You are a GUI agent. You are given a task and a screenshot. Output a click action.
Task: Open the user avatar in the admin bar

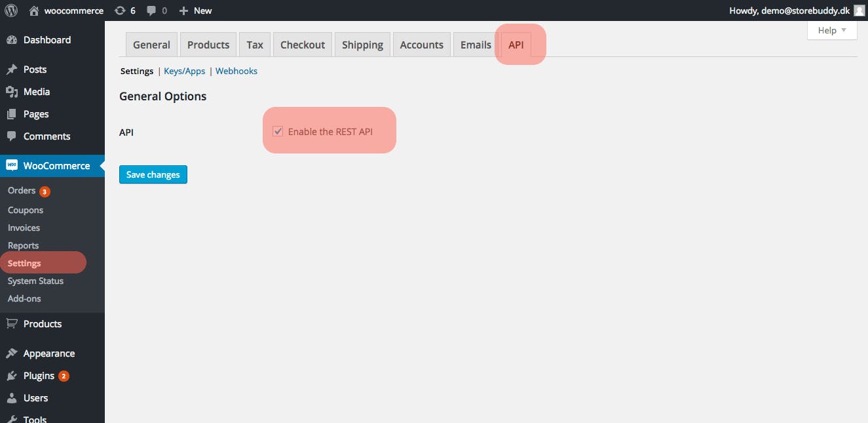pos(859,10)
